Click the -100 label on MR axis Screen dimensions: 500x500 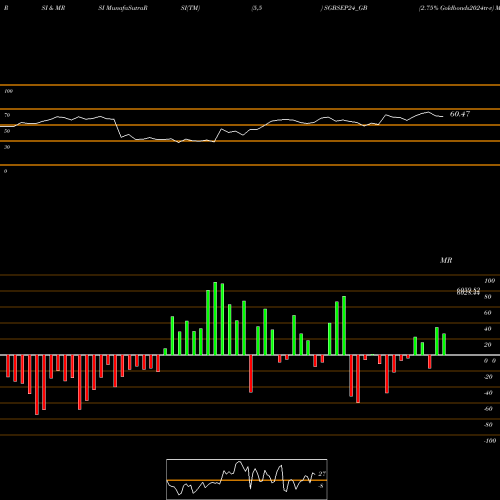pos(490,441)
